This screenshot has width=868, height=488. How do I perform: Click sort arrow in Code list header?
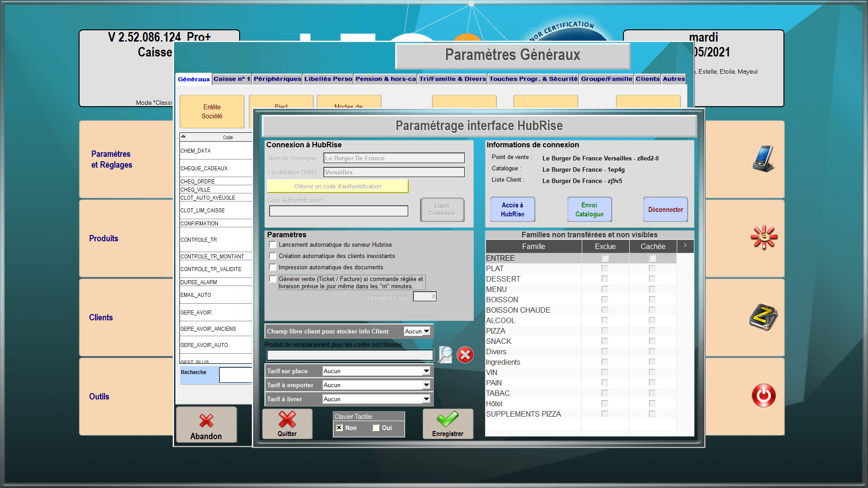(183, 136)
